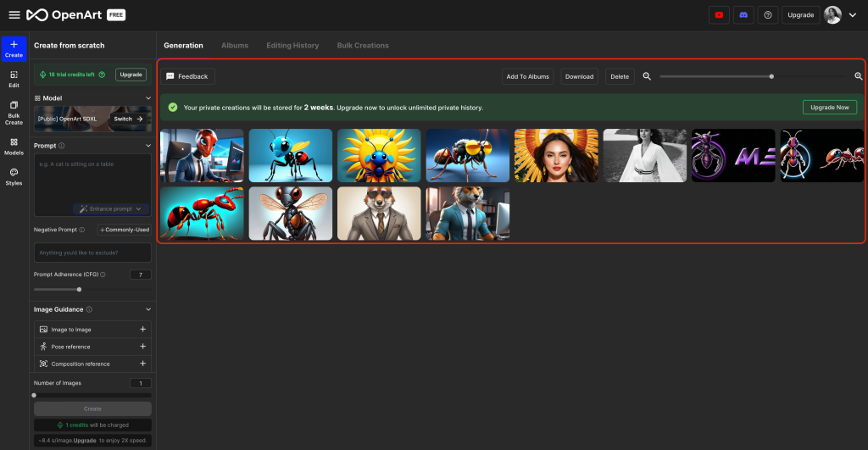Screen dimensions: 868x450
Task: Open Bulk Create in the sidebar
Action: click(14, 112)
